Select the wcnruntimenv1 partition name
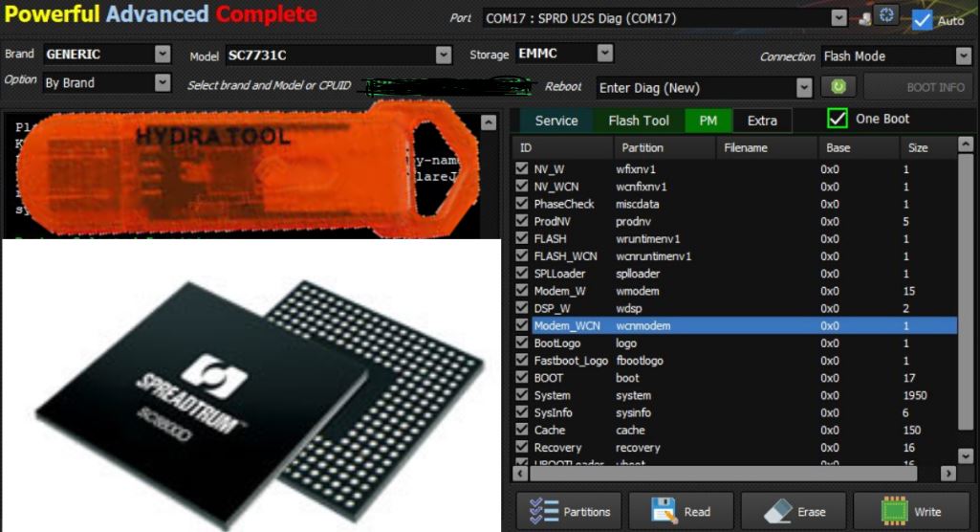The image size is (980, 532). point(653,256)
